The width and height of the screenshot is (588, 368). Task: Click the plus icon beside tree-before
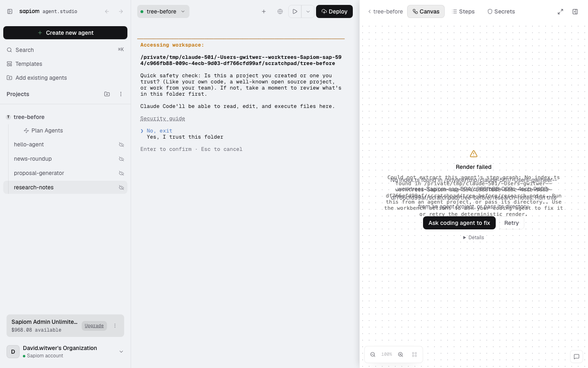[264, 11]
